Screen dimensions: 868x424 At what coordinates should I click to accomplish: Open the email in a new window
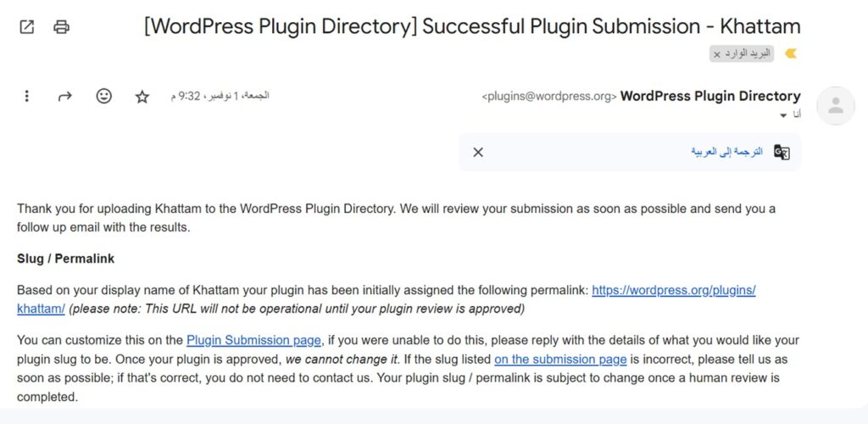27,27
